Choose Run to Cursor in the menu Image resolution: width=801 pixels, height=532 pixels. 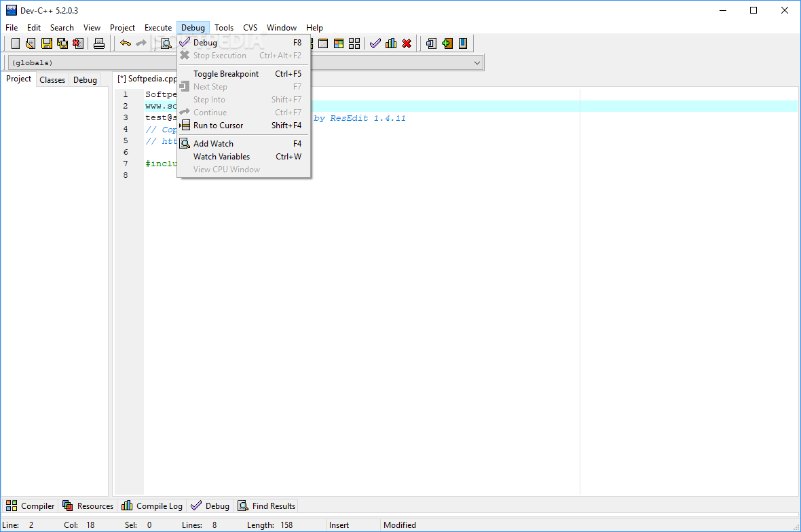244,126
